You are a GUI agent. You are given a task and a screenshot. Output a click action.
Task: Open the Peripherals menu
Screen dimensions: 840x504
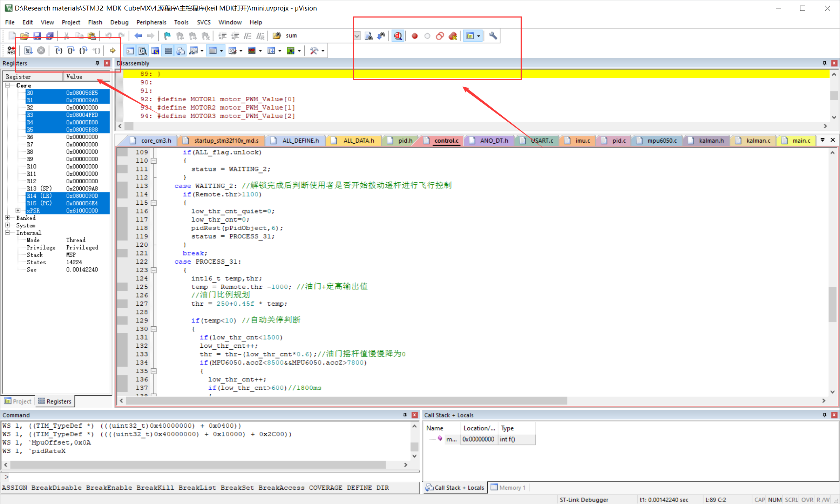click(151, 22)
